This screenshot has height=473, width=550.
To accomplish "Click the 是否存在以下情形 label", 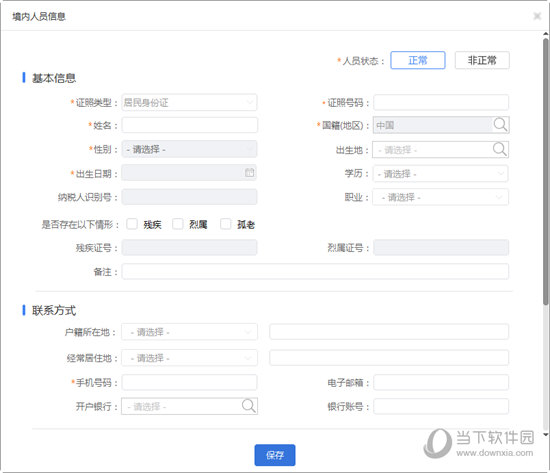I will [x=80, y=224].
